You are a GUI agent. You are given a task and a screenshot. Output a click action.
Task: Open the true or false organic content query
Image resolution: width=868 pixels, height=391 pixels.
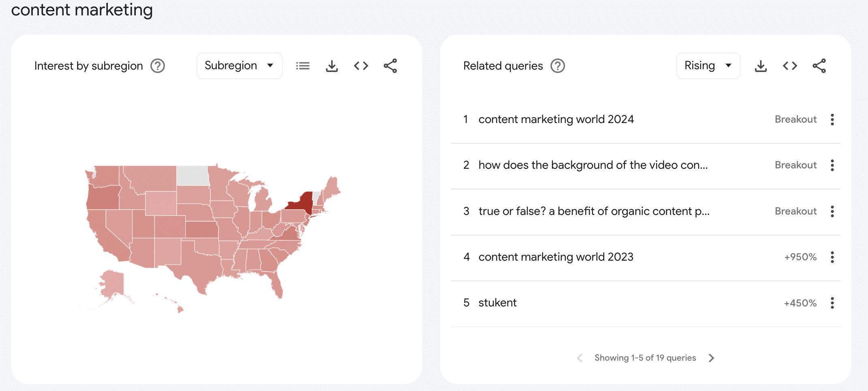[594, 211]
